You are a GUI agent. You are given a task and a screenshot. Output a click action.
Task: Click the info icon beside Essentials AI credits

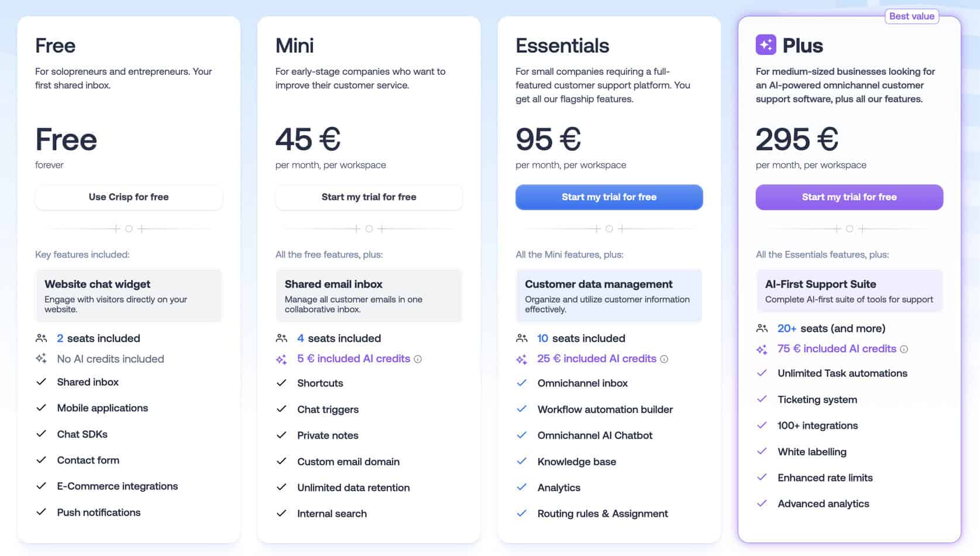pos(664,359)
